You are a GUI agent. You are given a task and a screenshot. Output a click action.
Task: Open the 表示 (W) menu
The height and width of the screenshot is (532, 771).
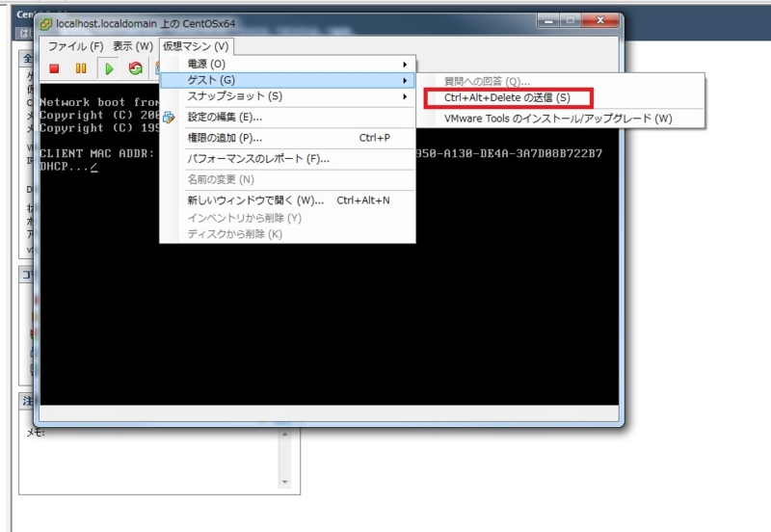point(133,46)
